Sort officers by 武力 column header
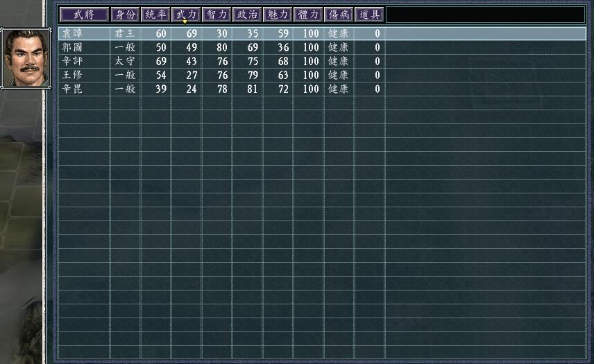 (x=186, y=15)
